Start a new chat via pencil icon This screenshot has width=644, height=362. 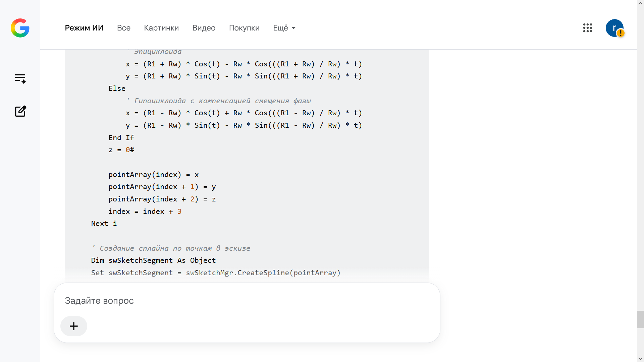(x=20, y=111)
